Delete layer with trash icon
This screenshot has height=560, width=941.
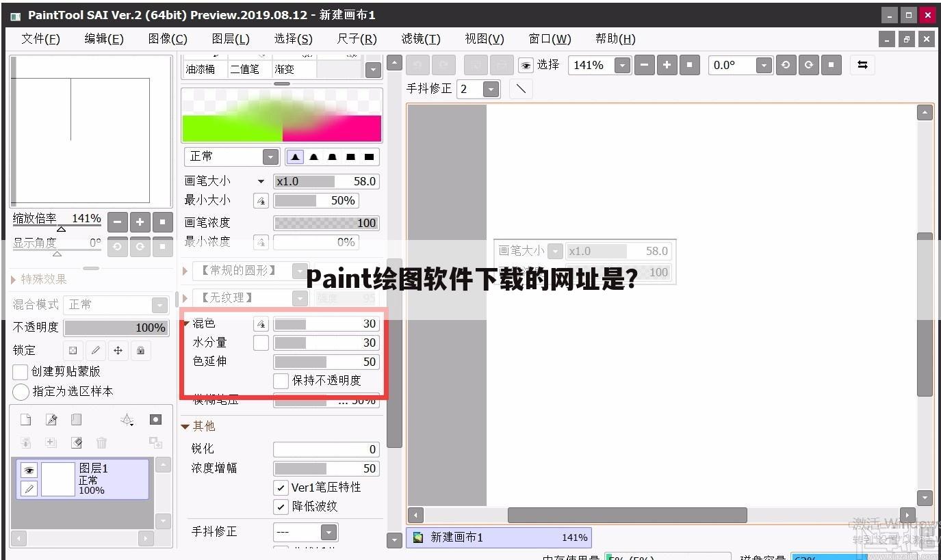(x=102, y=443)
